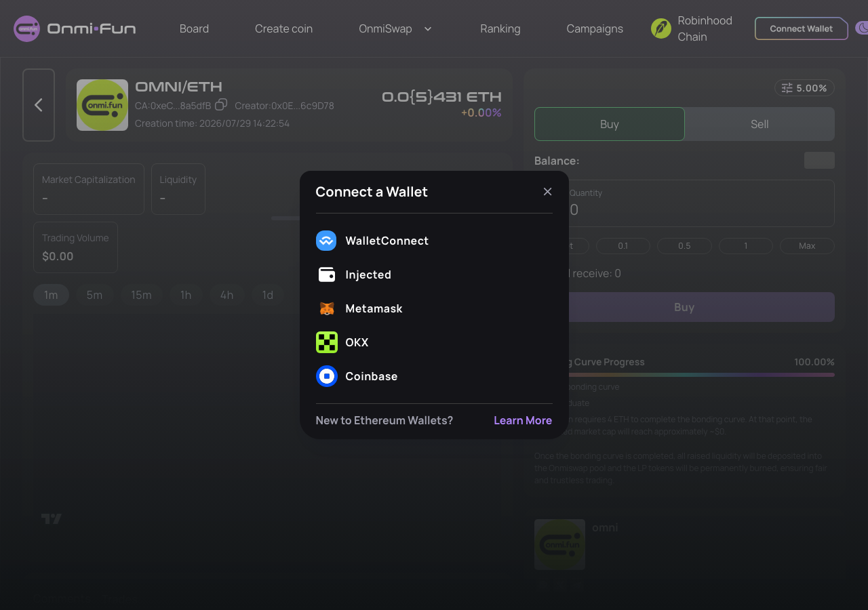The image size is (868, 610).
Task: Choose the Max quantity preset
Action: point(807,245)
